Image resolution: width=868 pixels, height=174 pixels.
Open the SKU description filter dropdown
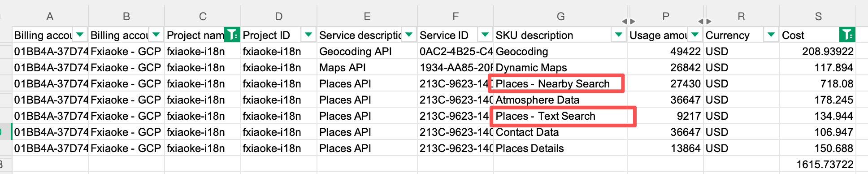(619, 35)
